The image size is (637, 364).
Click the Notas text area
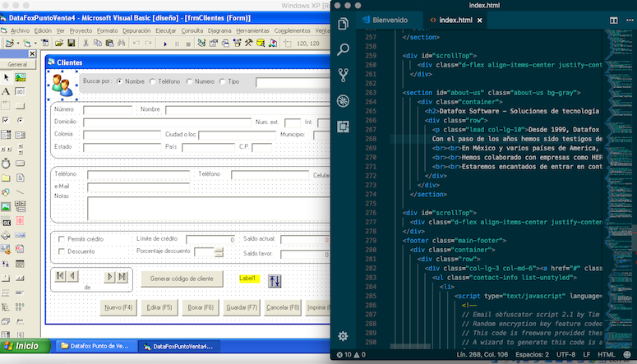(x=210, y=209)
